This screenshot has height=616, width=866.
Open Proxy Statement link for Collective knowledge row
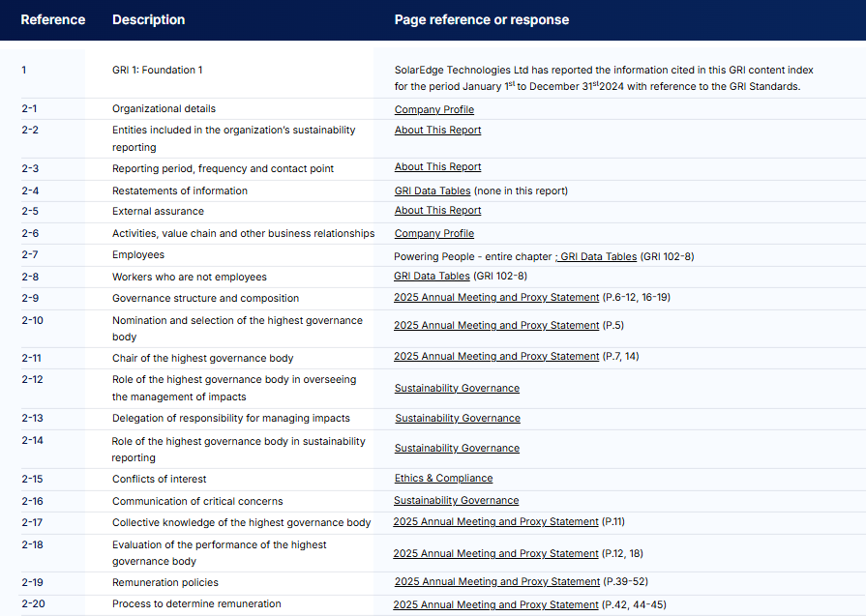pos(496,521)
